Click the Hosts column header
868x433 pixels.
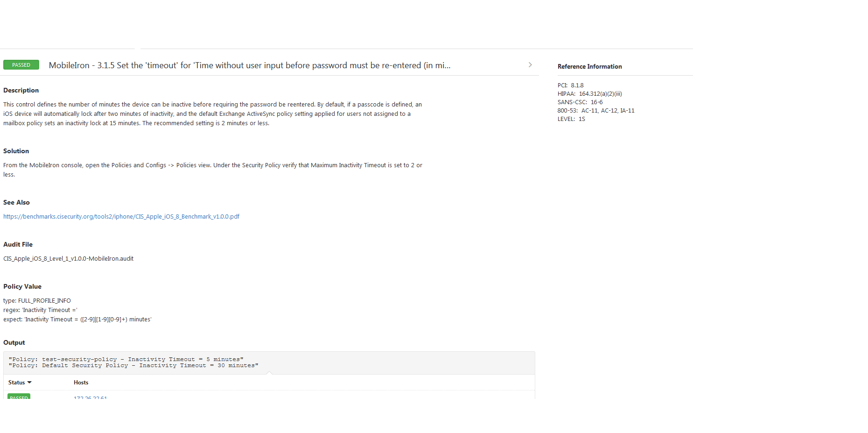[x=81, y=383]
